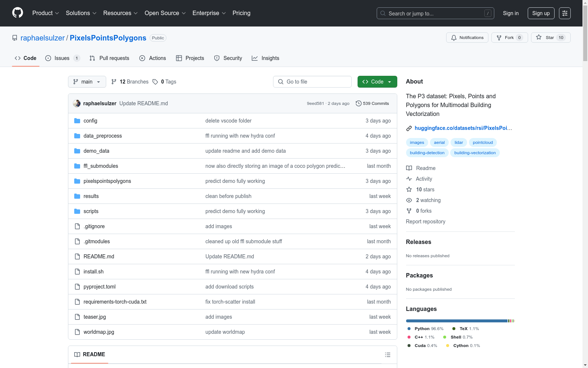
Task: Click the Search or jump to field
Action: point(435,13)
